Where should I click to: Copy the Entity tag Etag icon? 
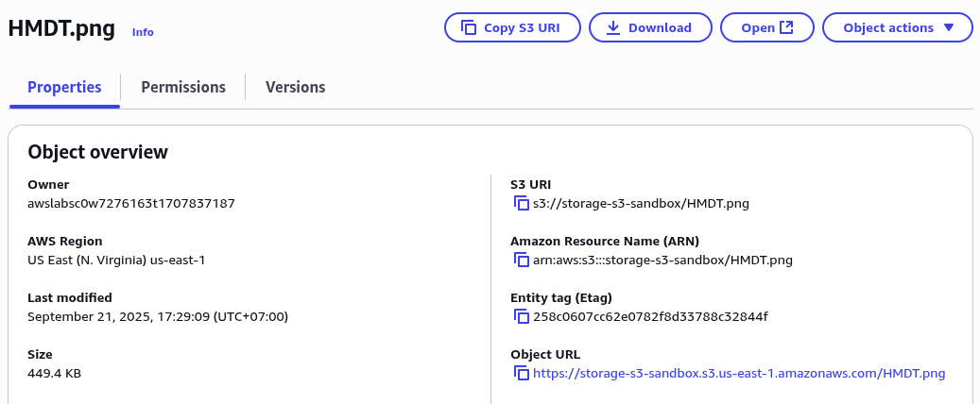[x=522, y=316]
